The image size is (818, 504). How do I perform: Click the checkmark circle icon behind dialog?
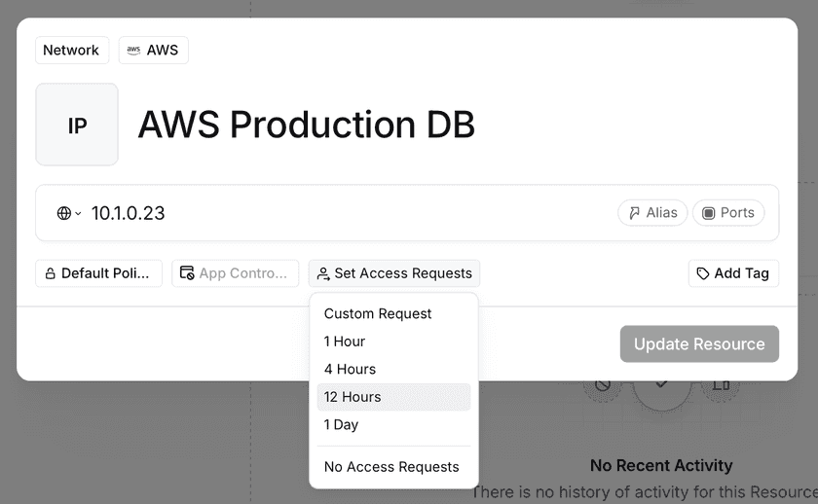click(661, 384)
